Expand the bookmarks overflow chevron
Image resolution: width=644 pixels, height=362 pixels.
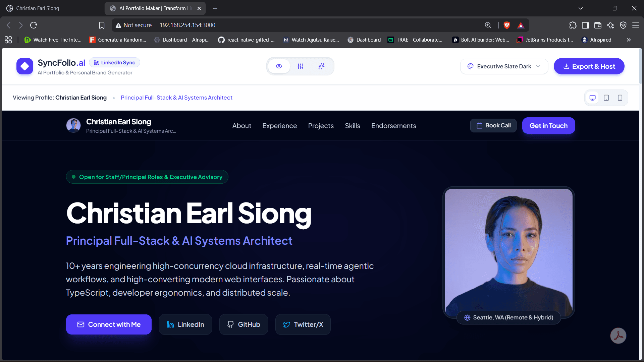coord(629,40)
